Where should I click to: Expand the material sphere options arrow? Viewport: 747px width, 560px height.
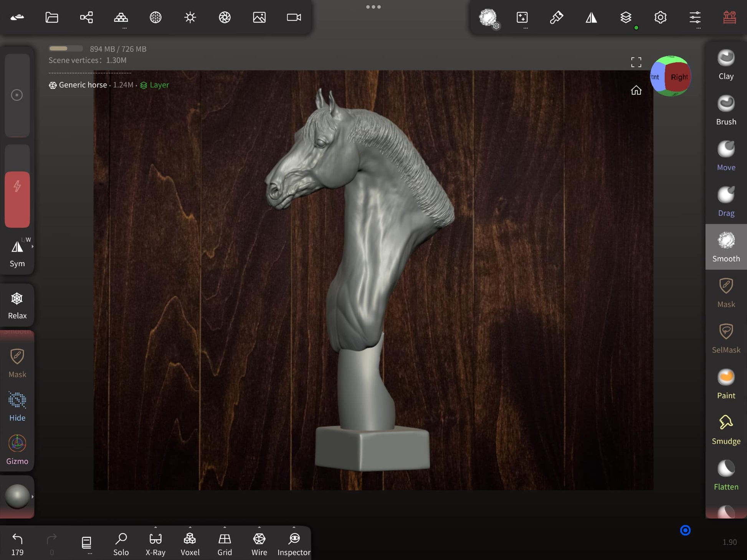pos(33,497)
